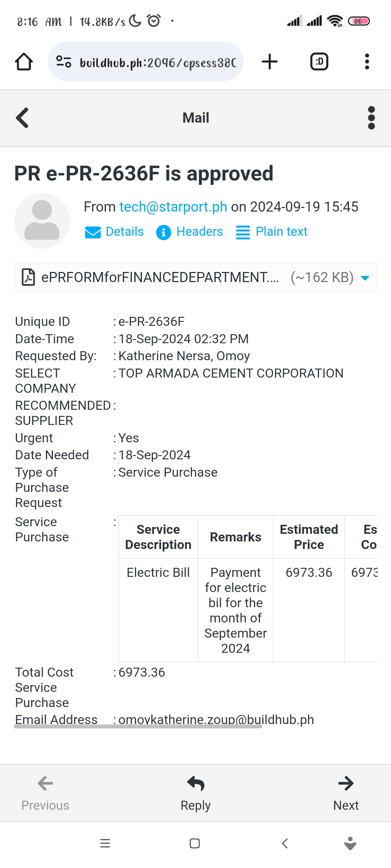View message Headers
The image size is (391, 868).
pos(190,232)
